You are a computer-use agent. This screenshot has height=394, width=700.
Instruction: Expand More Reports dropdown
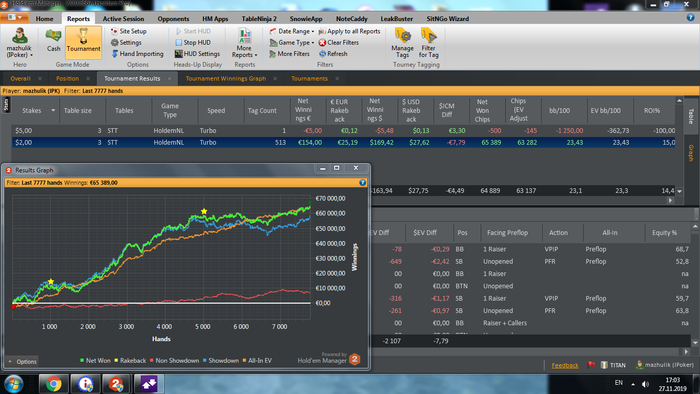coord(244,43)
